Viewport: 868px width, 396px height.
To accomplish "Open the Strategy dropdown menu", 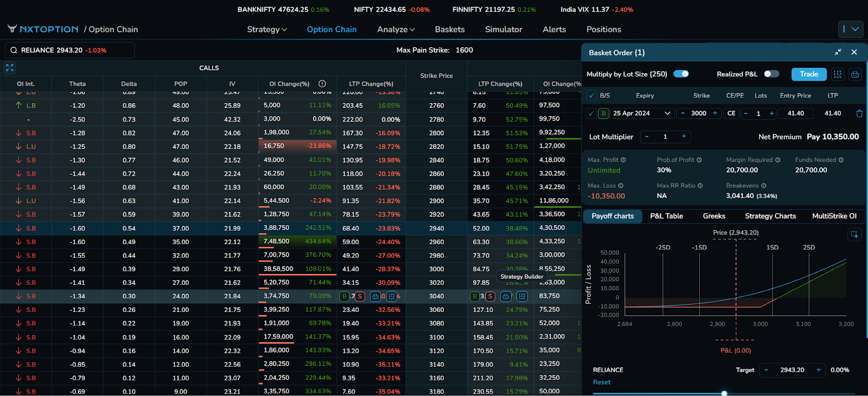I will [x=267, y=29].
